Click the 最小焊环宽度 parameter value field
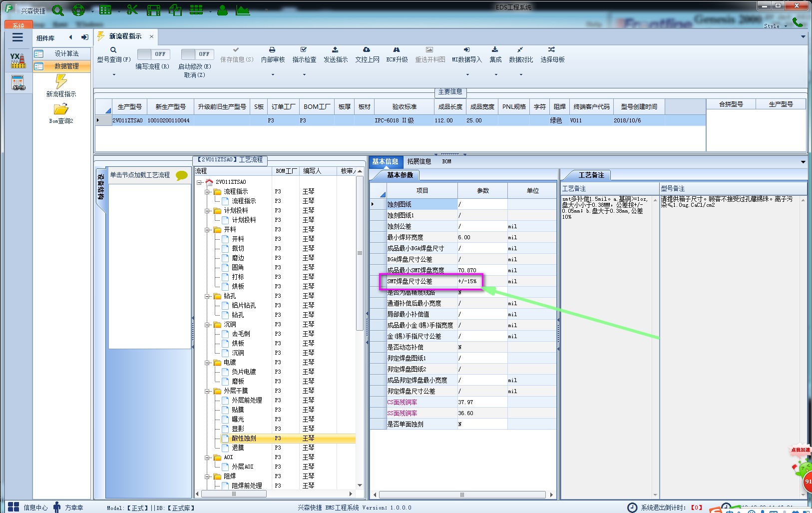Viewport: 812px width, 513px height. (x=482, y=238)
